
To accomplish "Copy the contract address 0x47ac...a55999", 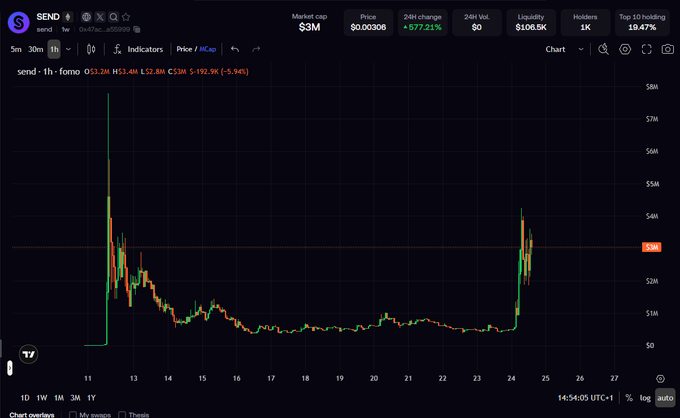I will click(x=137, y=29).
